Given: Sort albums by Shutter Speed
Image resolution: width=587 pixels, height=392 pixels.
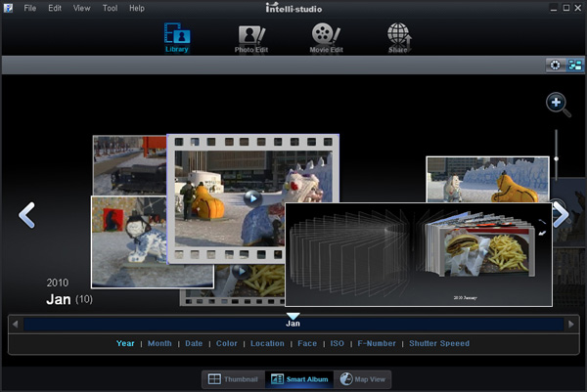Looking at the screenshot, I should [x=439, y=343].
